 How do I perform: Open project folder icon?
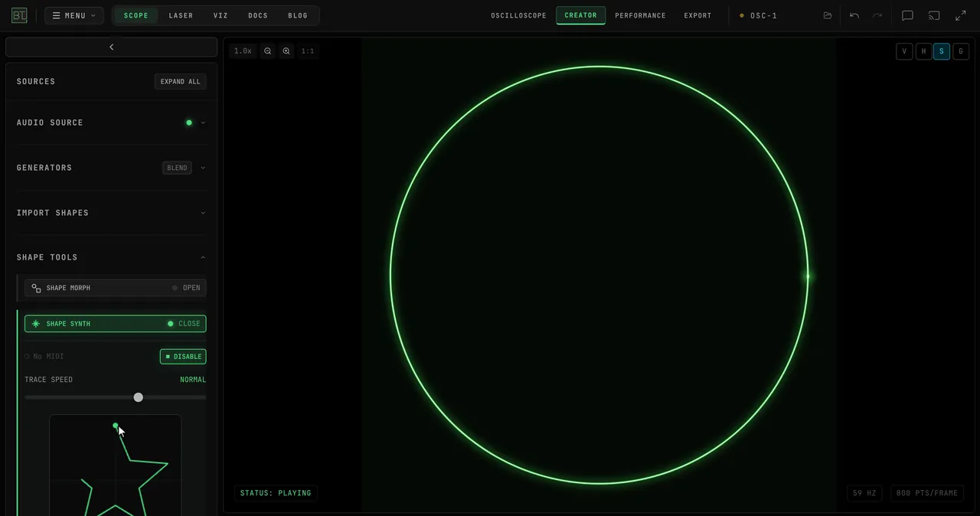point(828,15)
